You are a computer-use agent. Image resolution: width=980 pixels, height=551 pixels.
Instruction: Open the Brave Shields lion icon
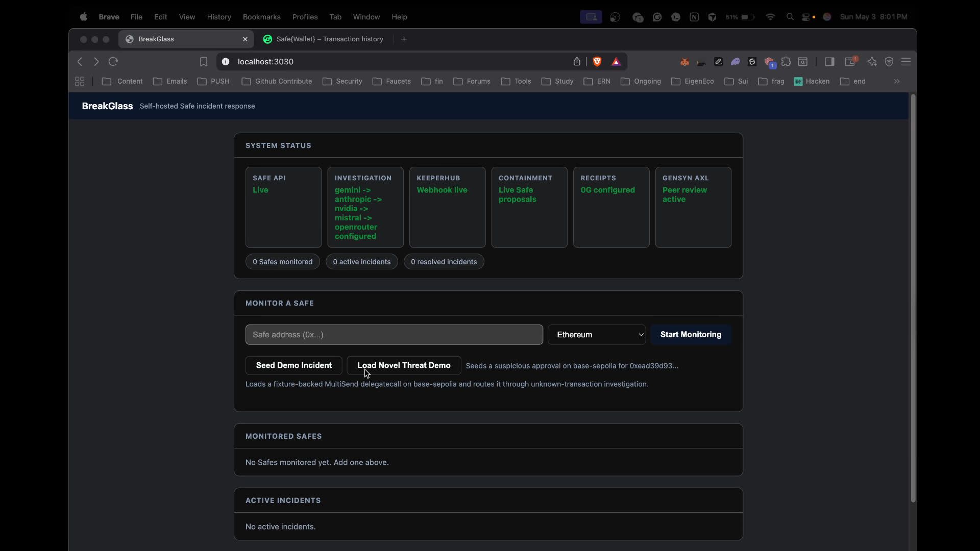tap(597, 62)
